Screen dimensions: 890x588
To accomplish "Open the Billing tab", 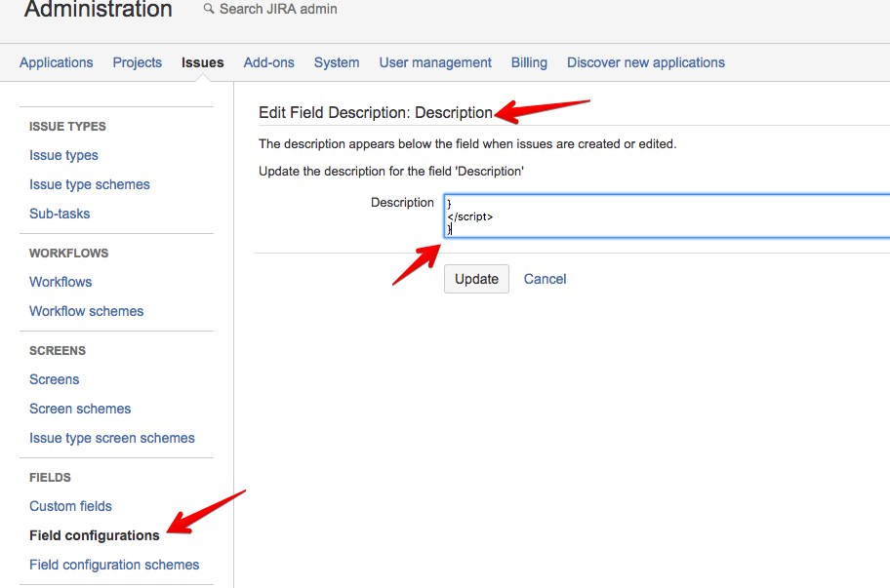I will 529,62.
